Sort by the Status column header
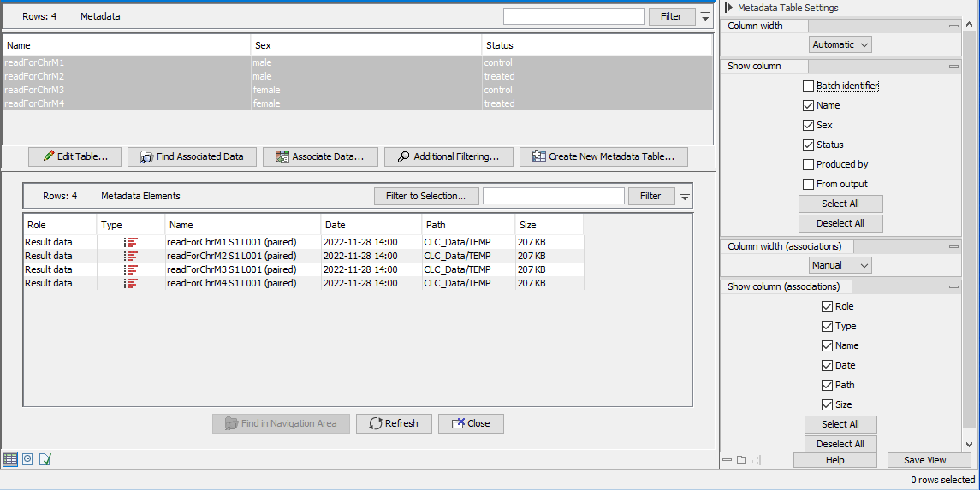This screenshot has height=490, width=980. pos(596,45)
